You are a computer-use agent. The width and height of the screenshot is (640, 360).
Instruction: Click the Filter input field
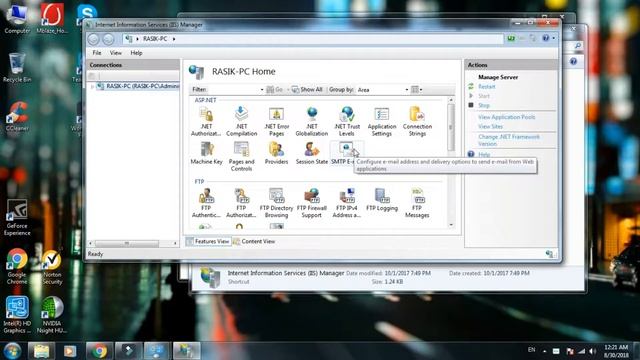coord(233,90)
